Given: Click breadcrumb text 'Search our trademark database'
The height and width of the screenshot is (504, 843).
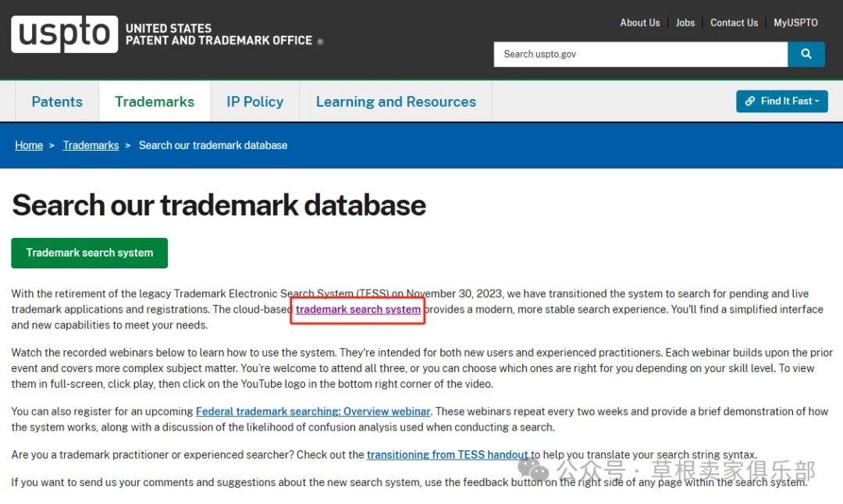Looking at the screenshot, I should click(213, 146).
